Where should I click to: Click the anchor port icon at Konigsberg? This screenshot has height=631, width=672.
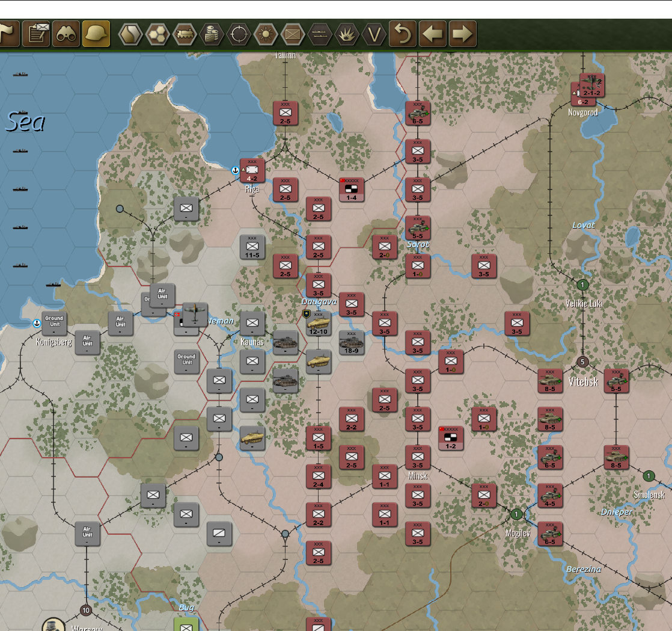click(37, 323)
